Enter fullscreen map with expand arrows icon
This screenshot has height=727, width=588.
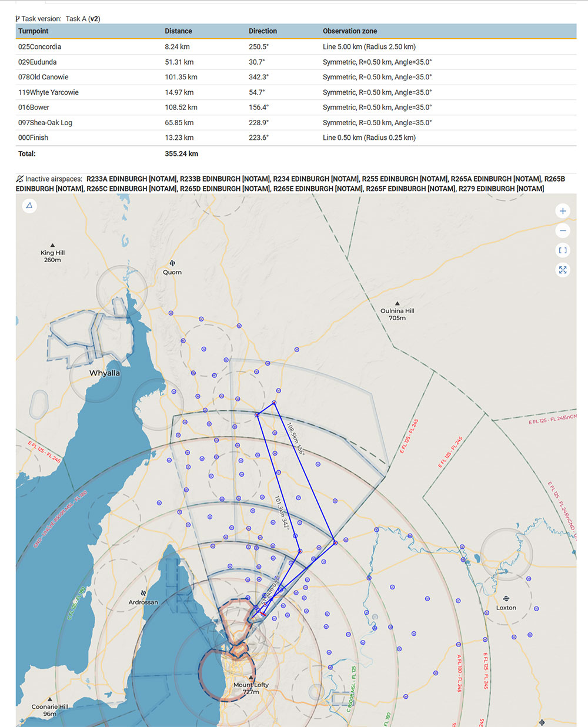(563, 270)
